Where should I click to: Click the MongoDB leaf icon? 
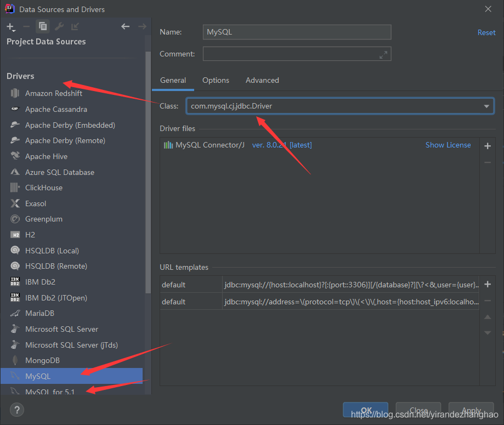point(15,360)
